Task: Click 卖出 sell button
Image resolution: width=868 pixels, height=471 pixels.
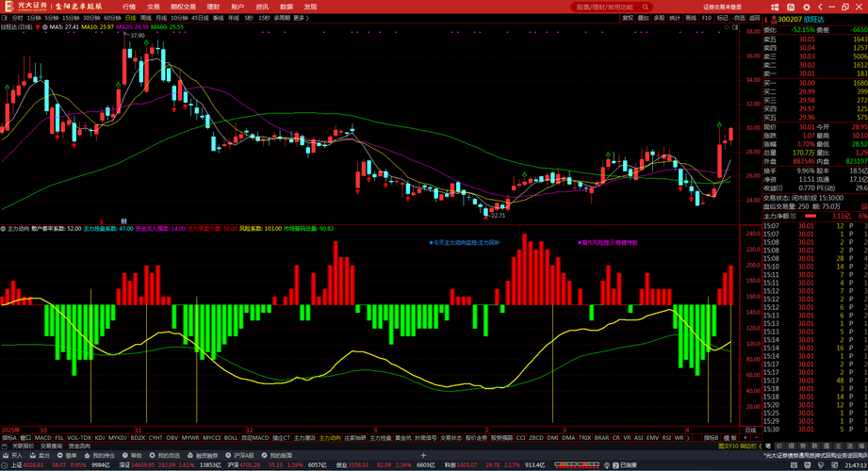Action: click(x=40, y=456)
